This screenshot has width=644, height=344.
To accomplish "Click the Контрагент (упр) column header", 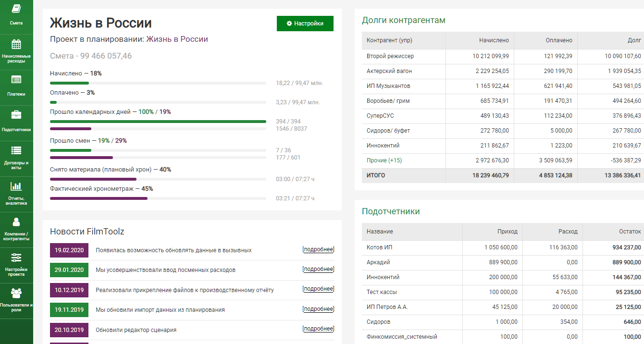I will [x=404, y=40].
